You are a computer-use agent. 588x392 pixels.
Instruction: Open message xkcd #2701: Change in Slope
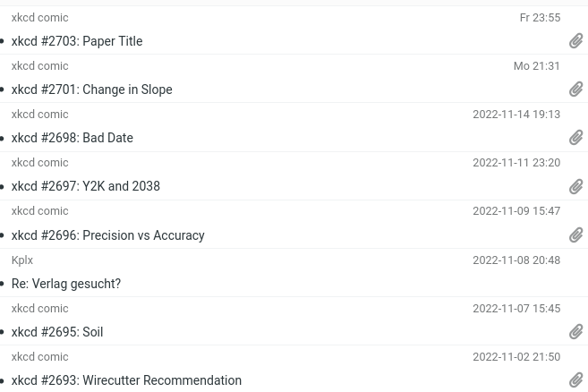[91, 89]
